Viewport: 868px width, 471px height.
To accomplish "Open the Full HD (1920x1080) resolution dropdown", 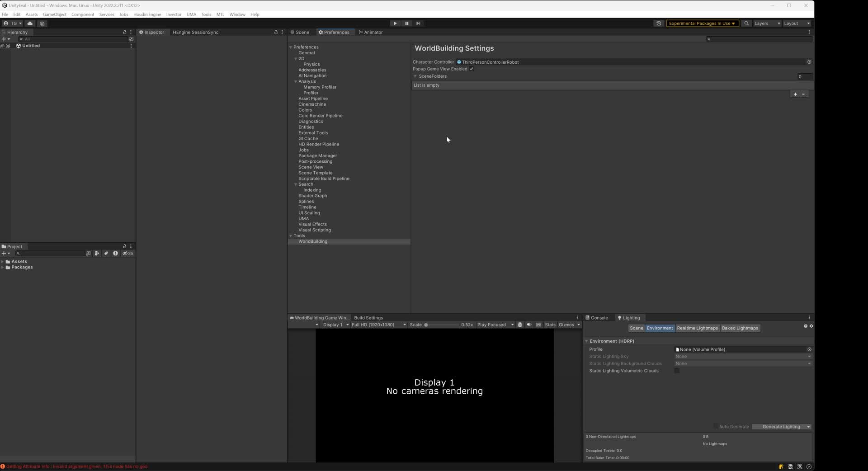I will 378,325.
